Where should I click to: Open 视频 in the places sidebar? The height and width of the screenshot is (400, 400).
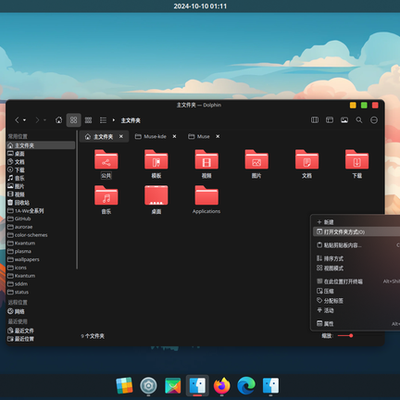pos(41,194)
